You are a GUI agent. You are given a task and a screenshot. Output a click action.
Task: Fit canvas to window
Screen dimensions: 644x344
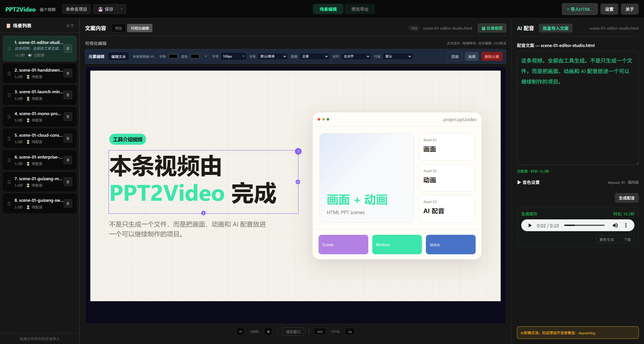point(293,332)
